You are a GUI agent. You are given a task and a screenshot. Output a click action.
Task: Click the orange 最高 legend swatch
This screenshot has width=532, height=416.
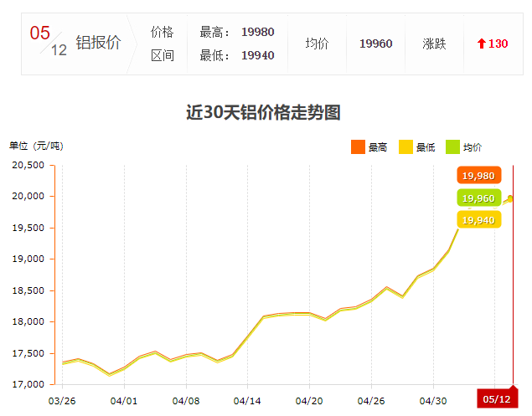pyautogui.click(x=358, y=147)
